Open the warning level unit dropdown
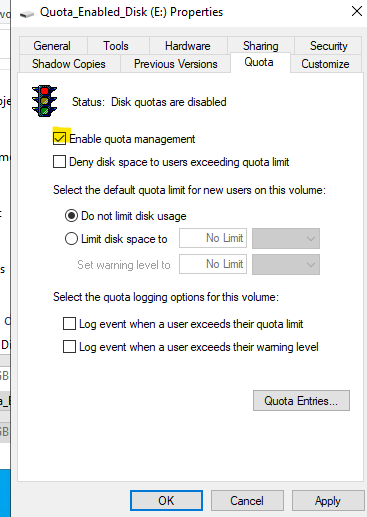The height and width of the screenshot is (517, 367). 286,264
